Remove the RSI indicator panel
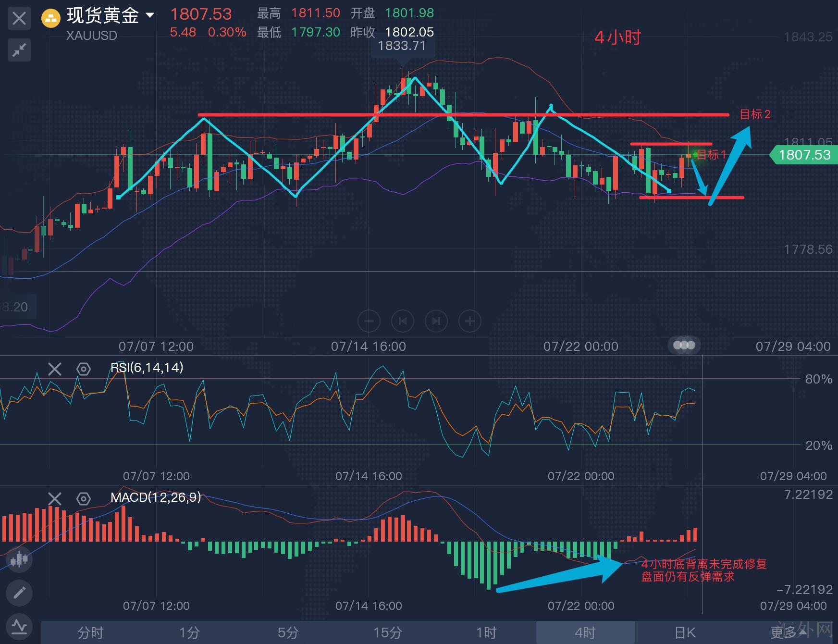Viewport: 838px width, 644px height. pyautogui.click(x=55, y=369)
